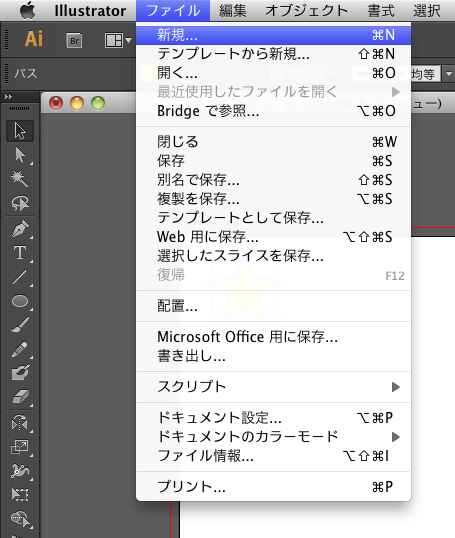
Task: Choose 閉じる to close document
Action: [274, 141]
